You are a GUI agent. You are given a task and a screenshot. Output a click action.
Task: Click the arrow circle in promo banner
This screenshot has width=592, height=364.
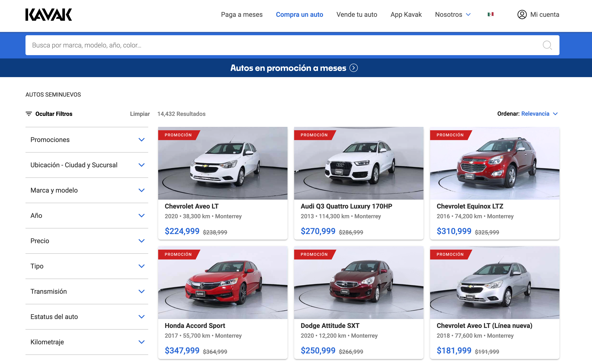tap(353, 68)
